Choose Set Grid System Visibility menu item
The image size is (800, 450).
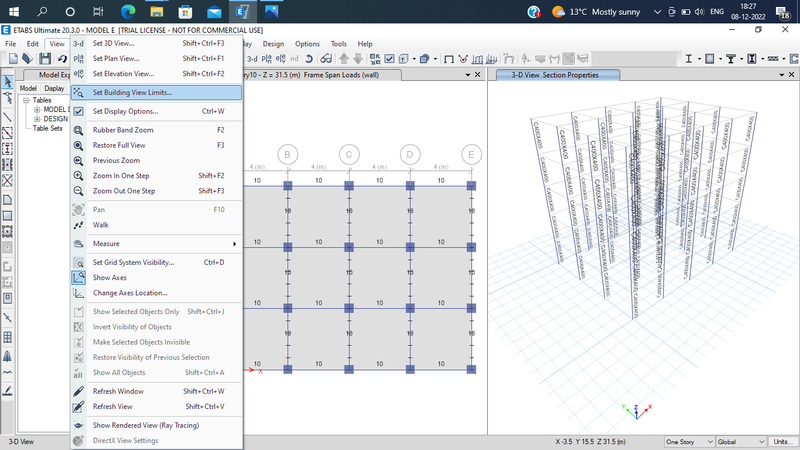click(x=157, y=262)
